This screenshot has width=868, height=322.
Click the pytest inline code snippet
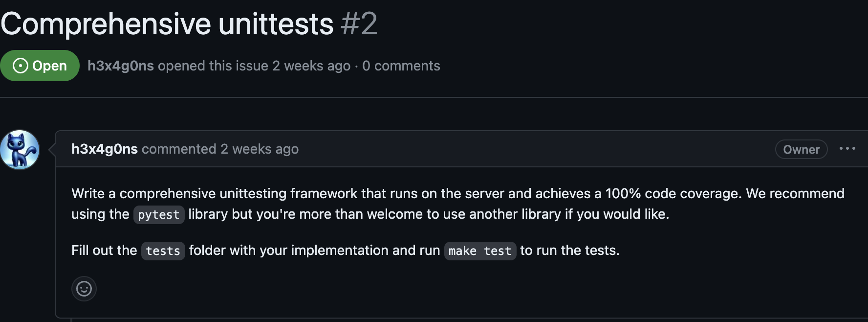[159, 214]
